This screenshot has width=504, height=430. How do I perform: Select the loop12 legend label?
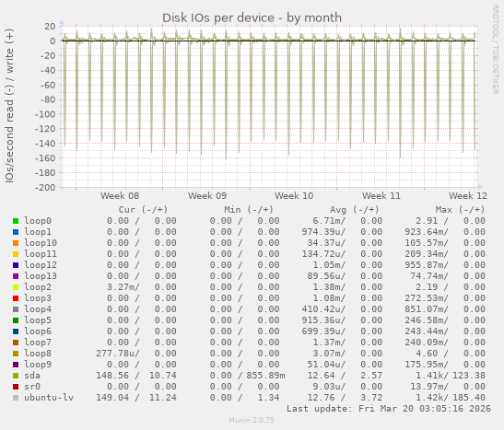point(41,265)
